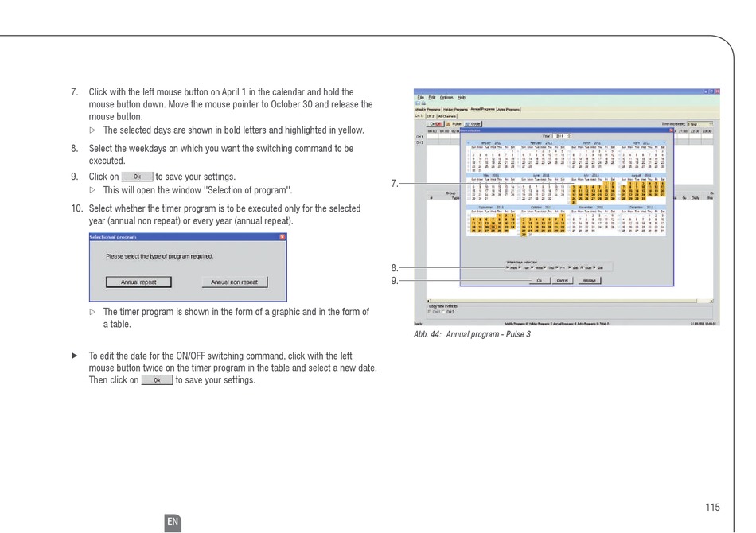Click the October month header in calendar
Viewport: 756px width, 533px height.
(x=541, y=207)
